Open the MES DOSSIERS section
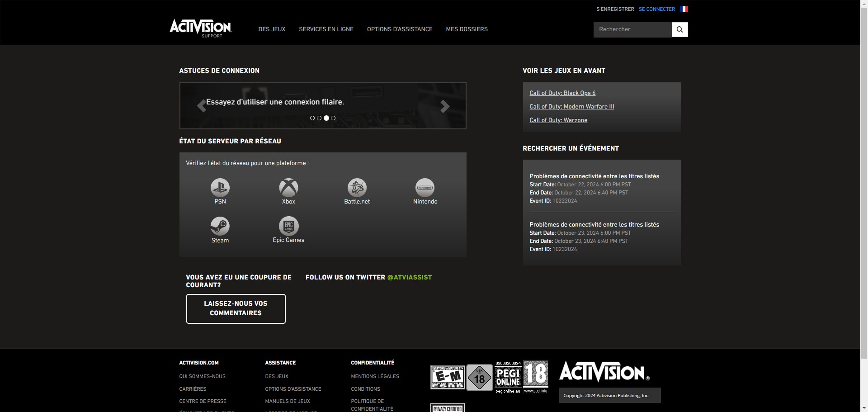Viewport: 868px width, 412px height. (467, 29)
